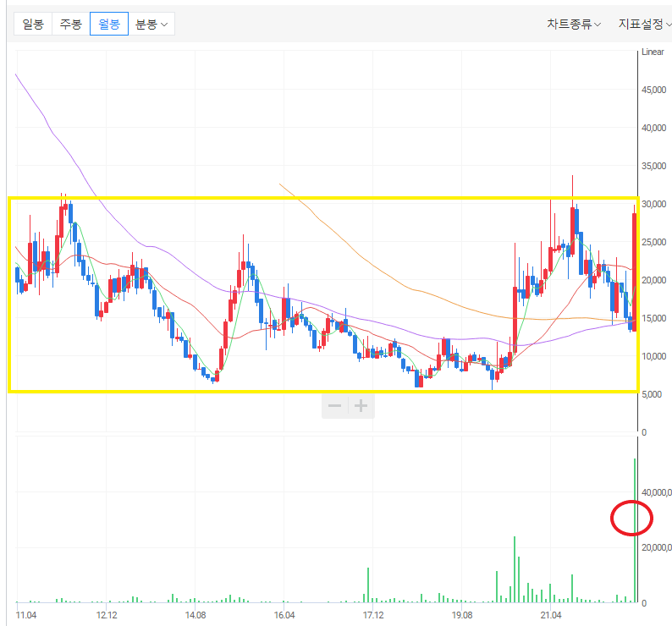Click the 11.04 date axis label
This screenshot has height=626, width=672.
point(26,615)
